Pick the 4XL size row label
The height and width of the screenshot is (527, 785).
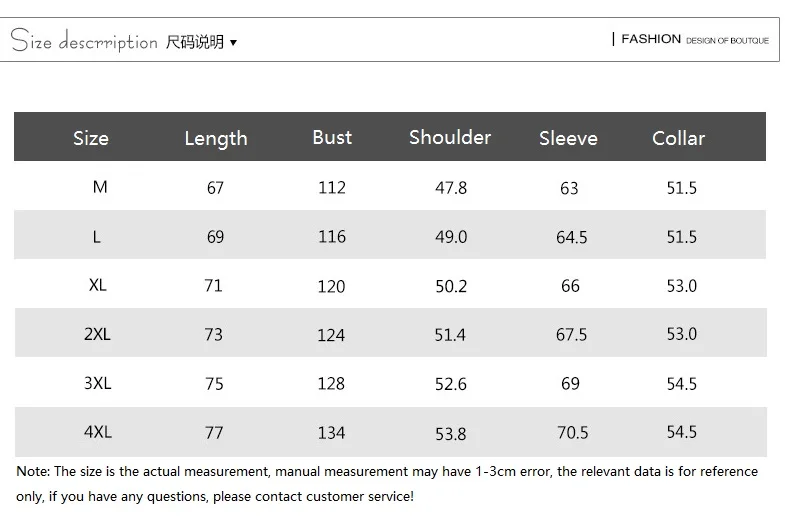(x=98, y=432)
